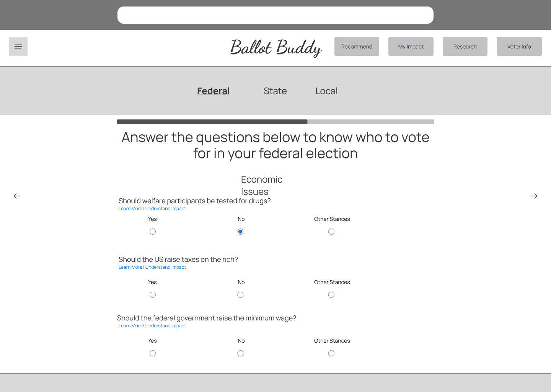Screen dimensions: 551x392
Task: Choose Other Stances for raising taxes on rich
Action: point(331,294)
